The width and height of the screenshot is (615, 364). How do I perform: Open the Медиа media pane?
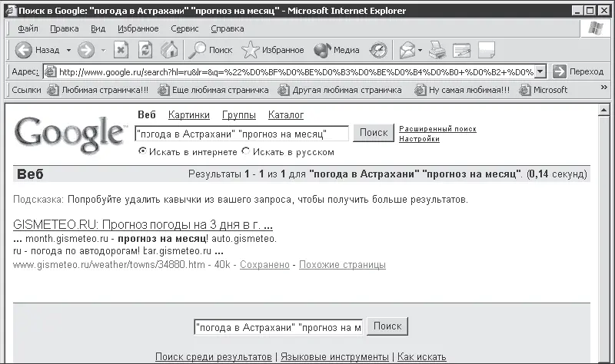(337, 50)
